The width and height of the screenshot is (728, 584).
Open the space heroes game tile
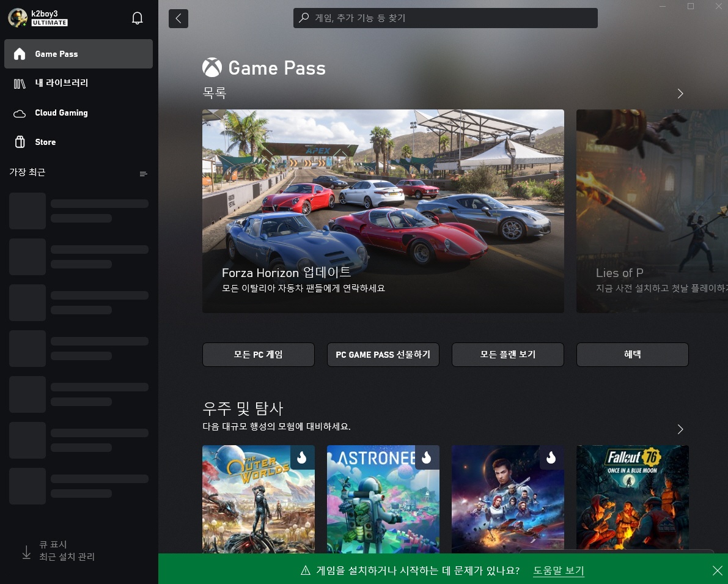[x=508, y=499]
